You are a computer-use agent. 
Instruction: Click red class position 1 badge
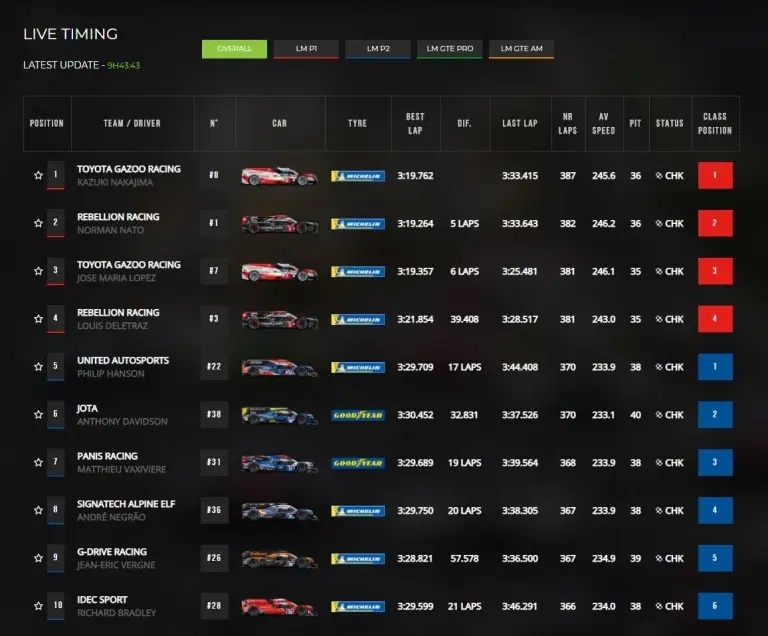tap(715, 176)
